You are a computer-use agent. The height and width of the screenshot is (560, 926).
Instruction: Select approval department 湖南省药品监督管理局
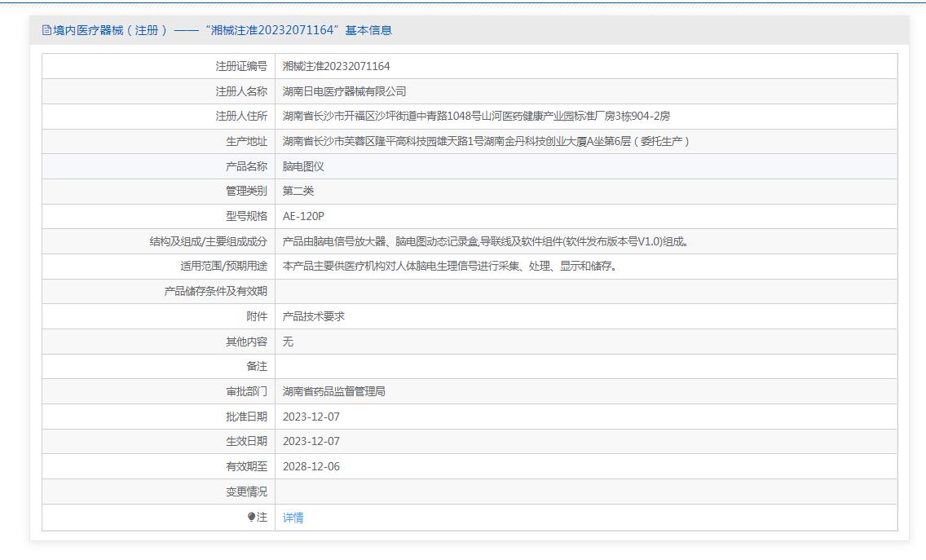coord(334,391)
